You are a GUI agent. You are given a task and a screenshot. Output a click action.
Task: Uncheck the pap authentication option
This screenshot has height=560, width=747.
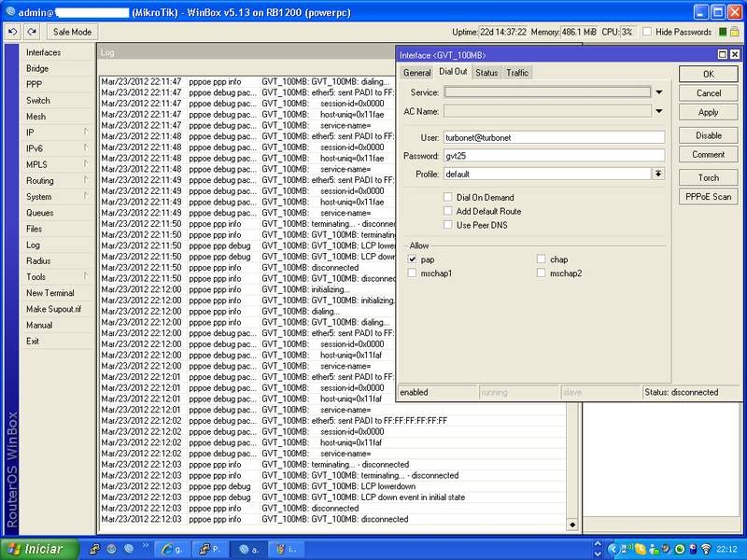click(x=413, y=259)
